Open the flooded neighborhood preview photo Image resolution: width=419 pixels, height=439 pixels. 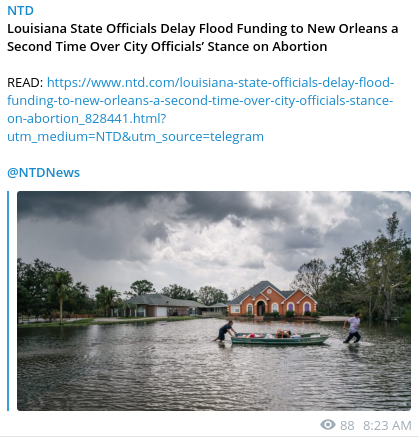tap(214, 301)
